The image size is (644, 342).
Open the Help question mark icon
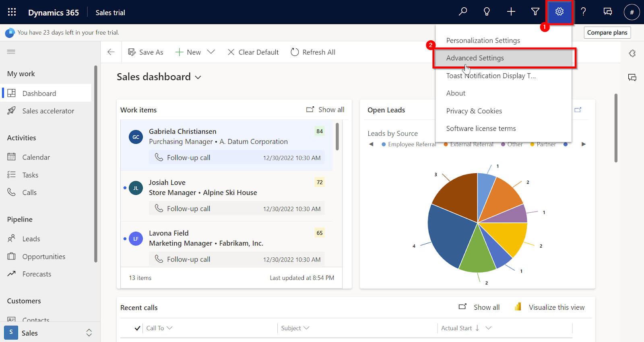(583, 12)
